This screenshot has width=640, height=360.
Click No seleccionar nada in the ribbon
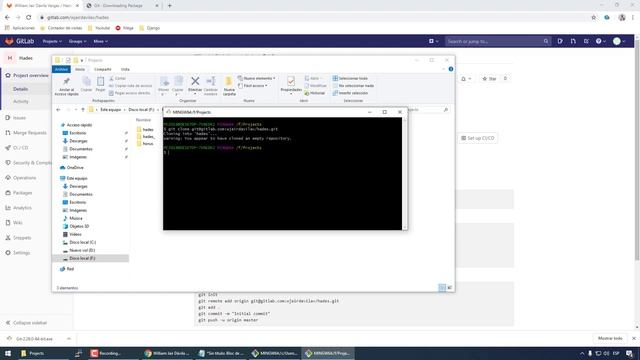[353, 86]
